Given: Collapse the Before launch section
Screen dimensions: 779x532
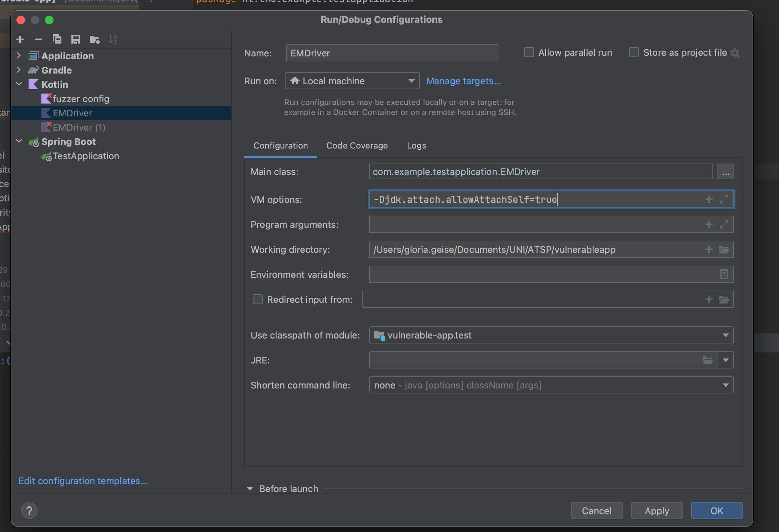Looking at the screenshot, I should [250, 488].
